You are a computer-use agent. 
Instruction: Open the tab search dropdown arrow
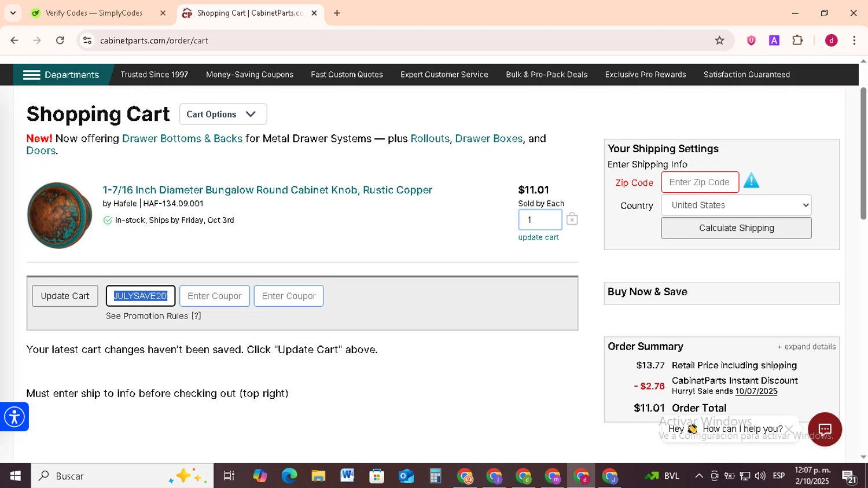13,13
